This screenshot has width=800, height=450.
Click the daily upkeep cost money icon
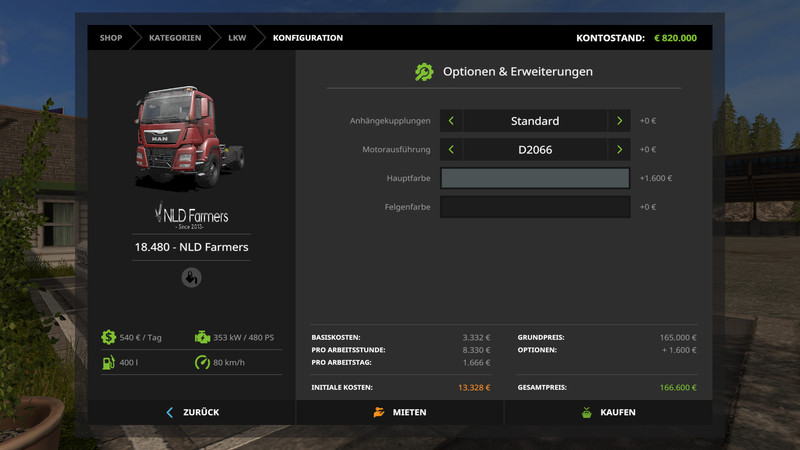107,337
